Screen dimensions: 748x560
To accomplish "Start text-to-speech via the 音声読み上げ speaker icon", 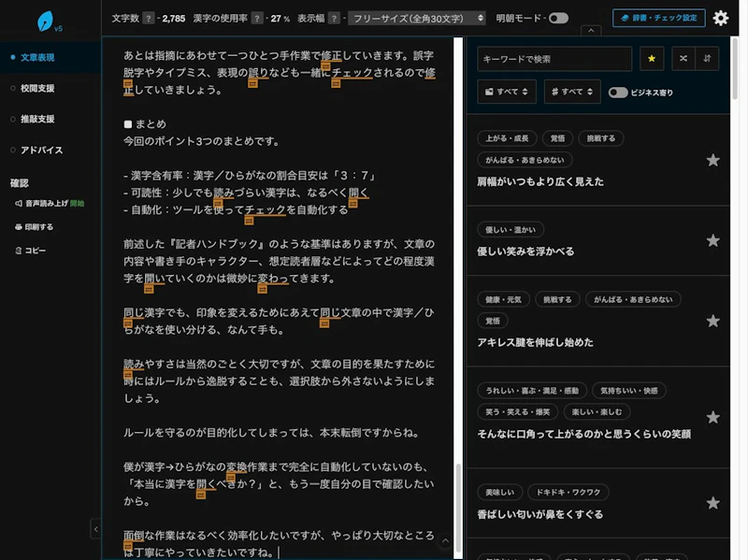I will point(19,203).
